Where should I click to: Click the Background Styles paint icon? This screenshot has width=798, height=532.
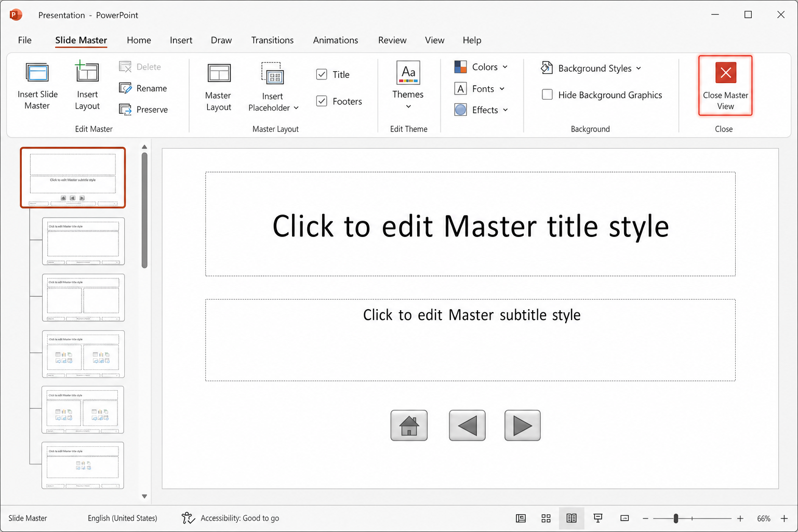tap(547, 68)
